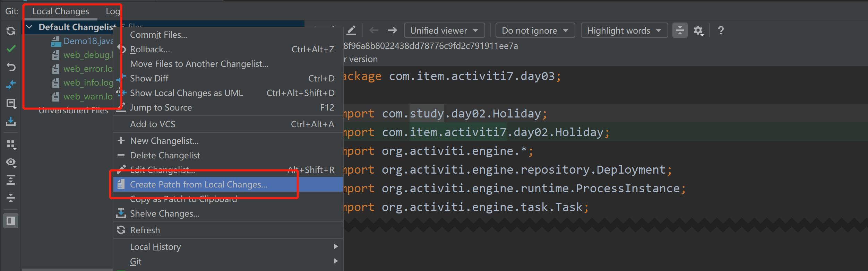Expand the Local History submenu
The image size is (868, 271).
pos(228,247)
